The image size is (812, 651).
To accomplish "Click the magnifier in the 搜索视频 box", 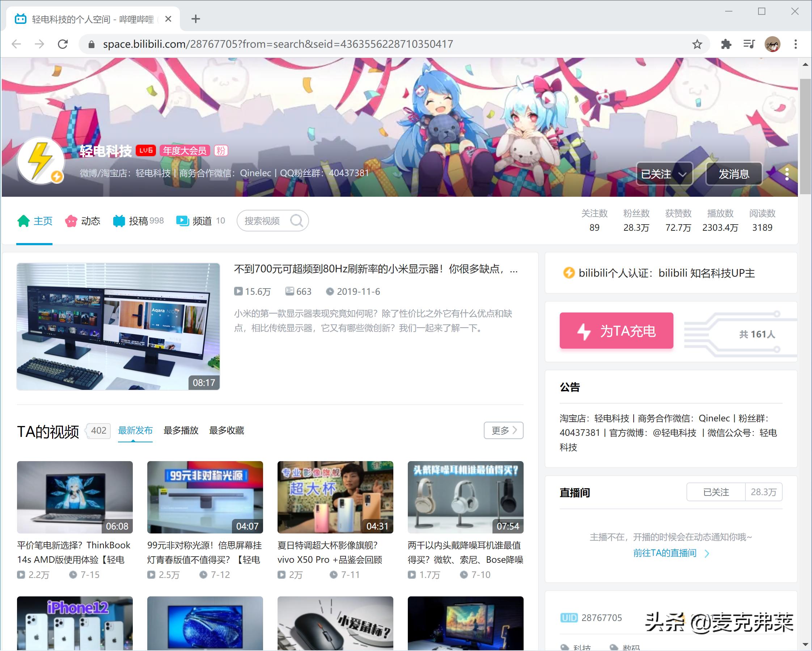I will click(x=297, y=221).
